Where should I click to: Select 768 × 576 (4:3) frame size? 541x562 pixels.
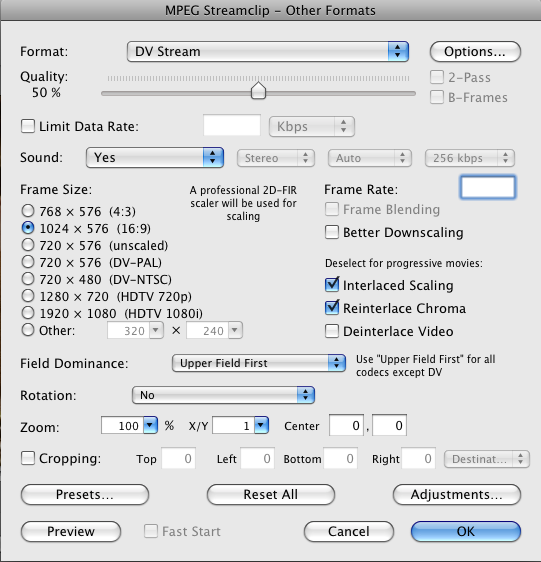[x=28, y=211]
